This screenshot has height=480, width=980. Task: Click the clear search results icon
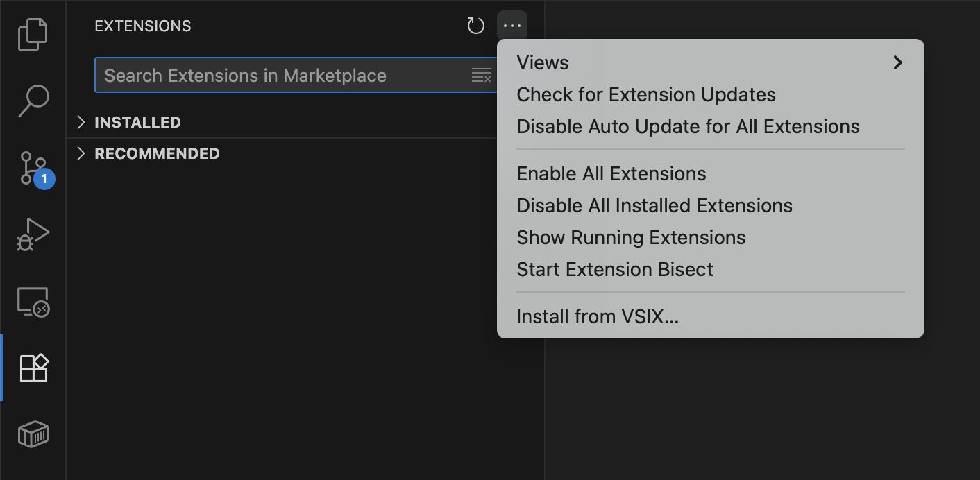click(481, 76)
